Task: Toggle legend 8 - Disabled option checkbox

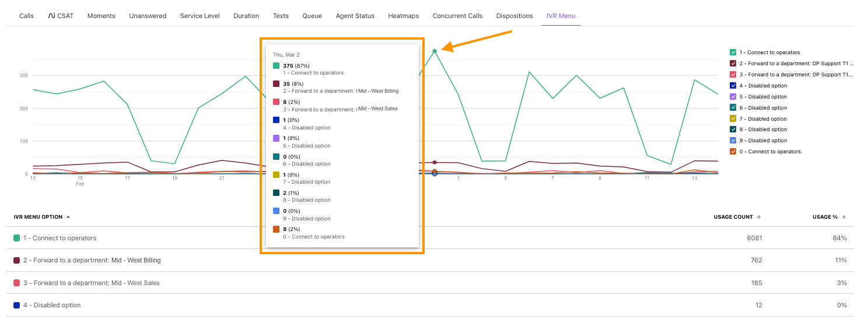Action: pos(733,129)
